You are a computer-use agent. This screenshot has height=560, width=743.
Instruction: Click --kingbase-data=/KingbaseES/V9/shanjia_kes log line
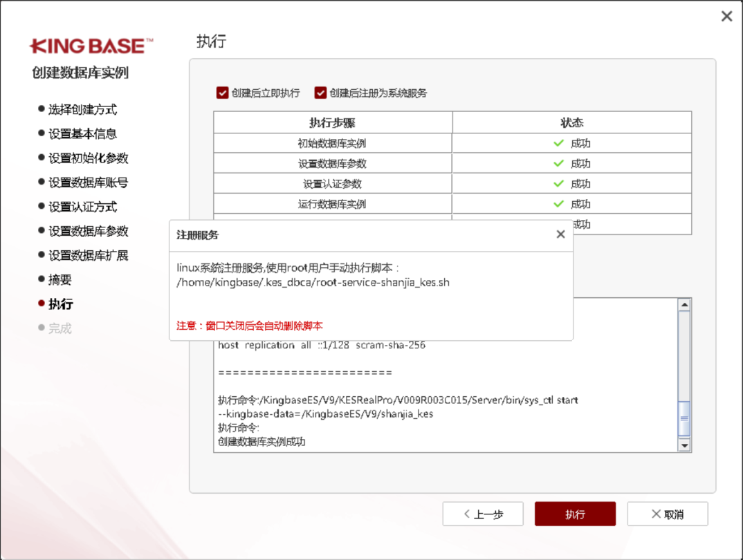tap(326, 413)
